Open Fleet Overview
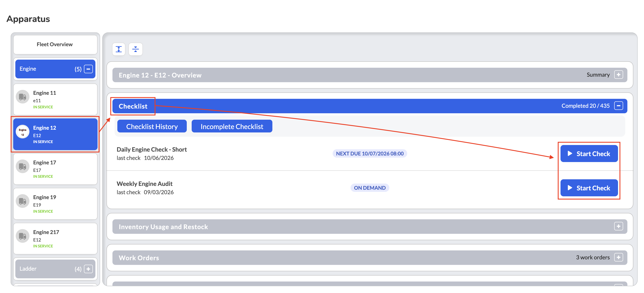The height and width of the screenshot is (293, 644). point(55,44)
